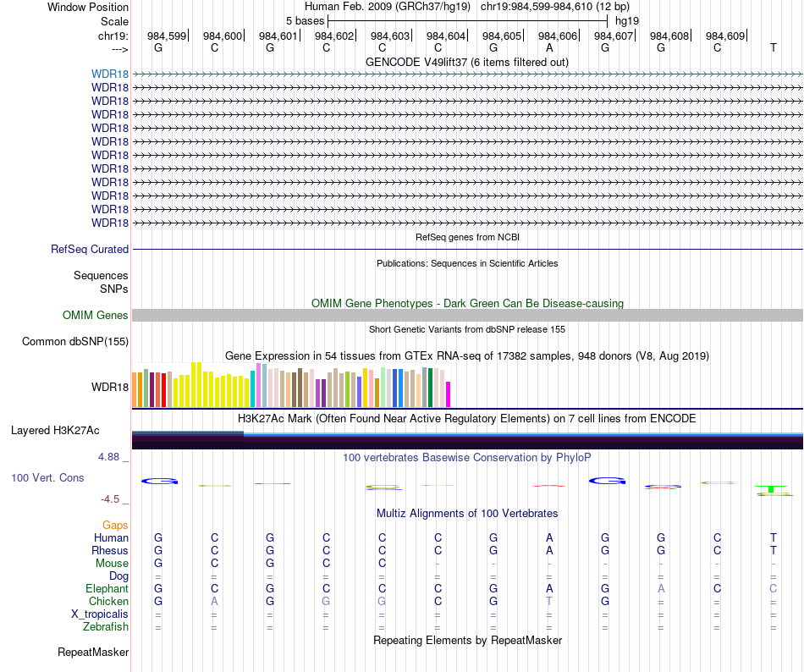Click the gray OMIM Genes bar

[x=467, y=315]
